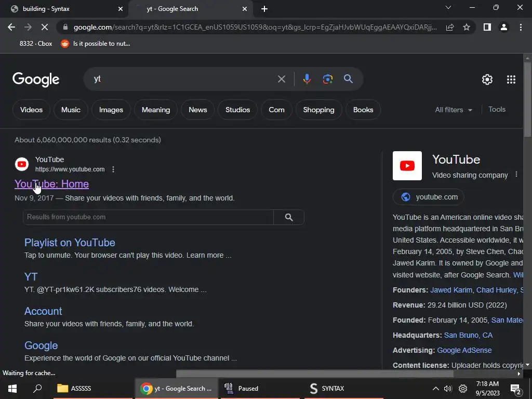Open the San Bruno, CA link

pos(468,335)
